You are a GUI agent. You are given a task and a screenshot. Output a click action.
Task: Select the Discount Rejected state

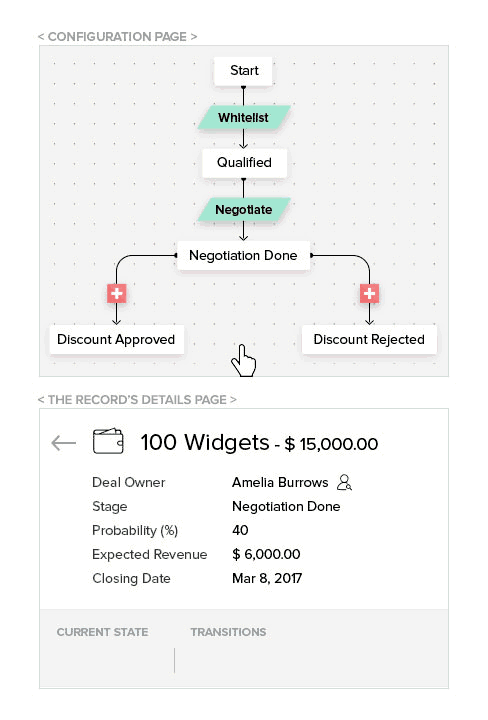tap(369, 339)
